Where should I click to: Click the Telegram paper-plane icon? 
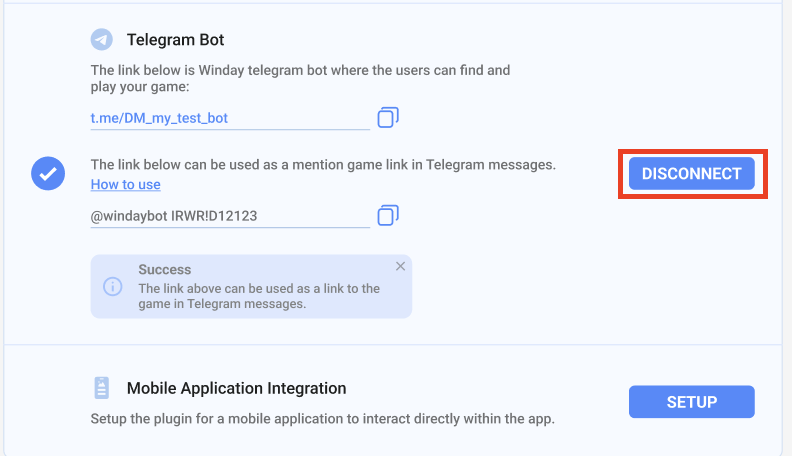pyautogui.click(x=102, y=39)
